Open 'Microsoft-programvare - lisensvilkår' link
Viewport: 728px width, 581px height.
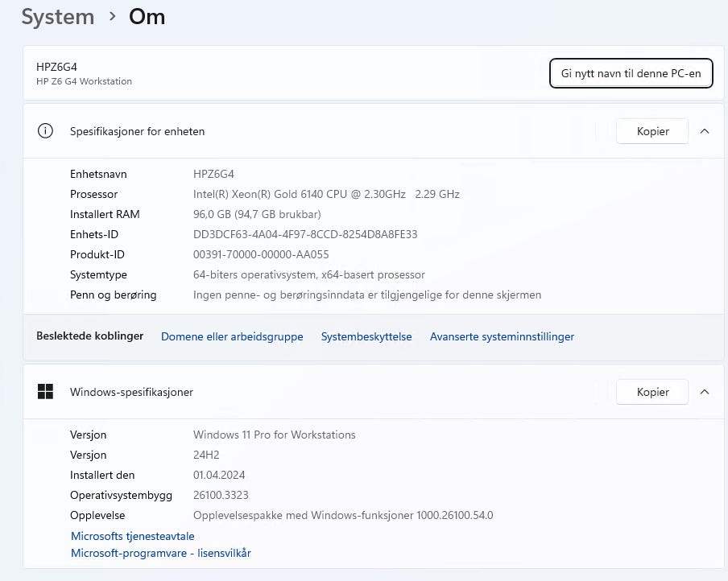tap(161, 553)
